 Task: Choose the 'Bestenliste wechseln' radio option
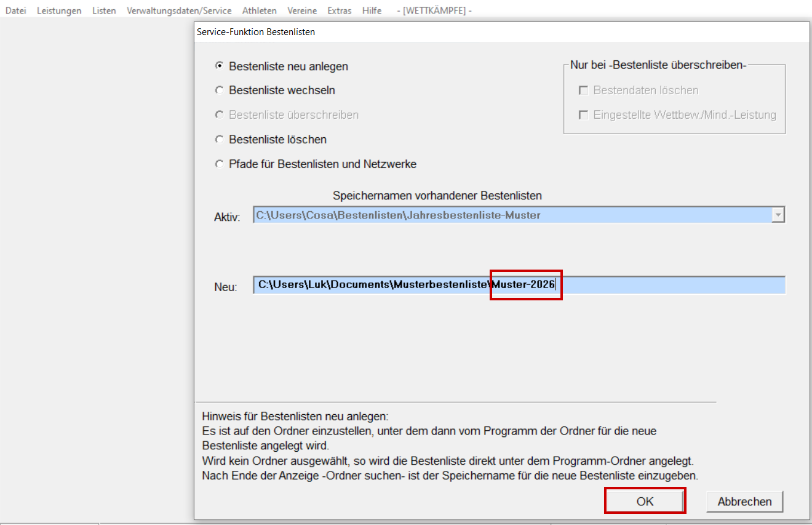[219, 90]
